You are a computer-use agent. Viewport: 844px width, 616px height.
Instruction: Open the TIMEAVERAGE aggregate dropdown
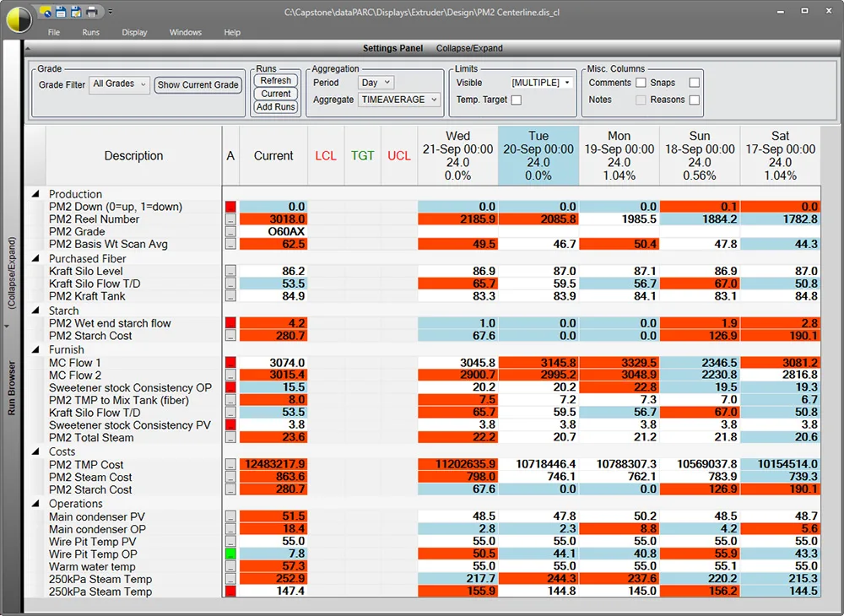click(397, 99)
